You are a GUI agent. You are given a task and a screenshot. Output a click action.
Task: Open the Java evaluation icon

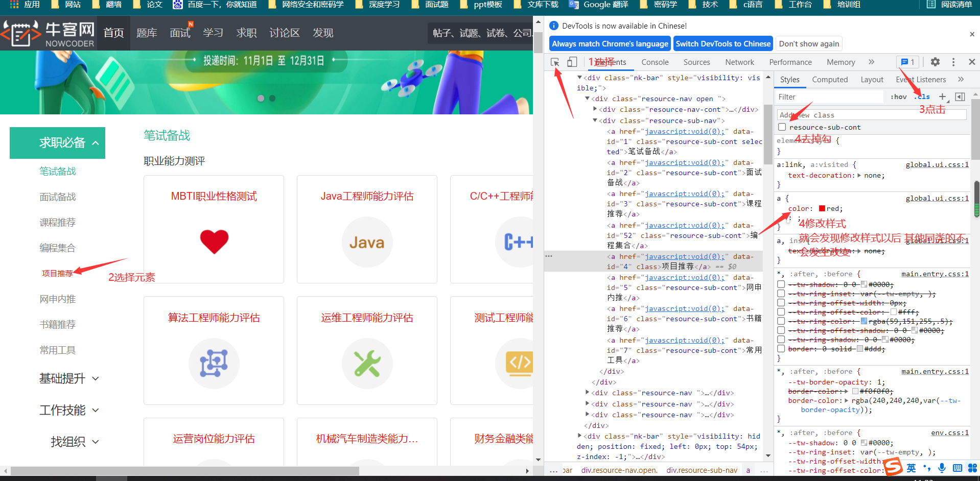pyautogui.click(x=367, y=242)
